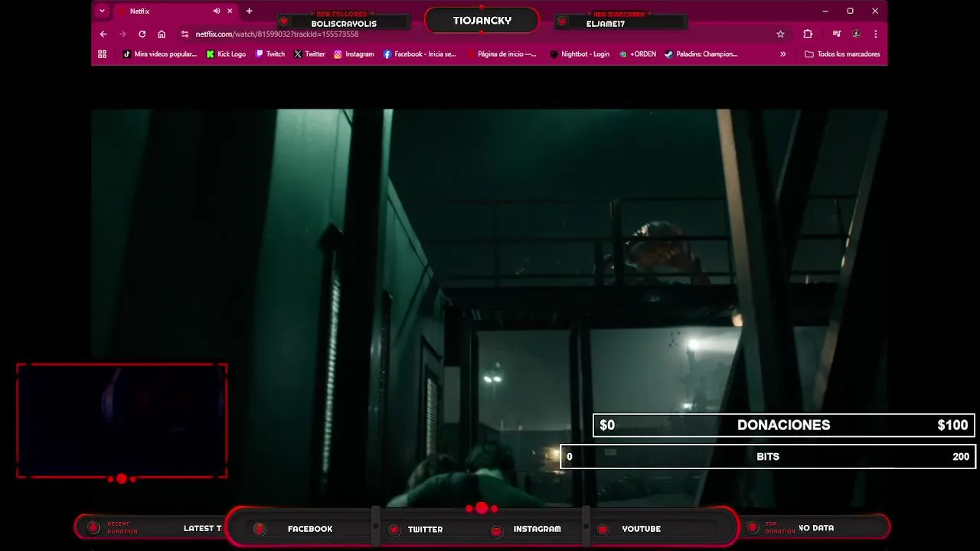Screen dimensions: 980x551
Task: Maximize the browser window
Action: click(850, 11)
